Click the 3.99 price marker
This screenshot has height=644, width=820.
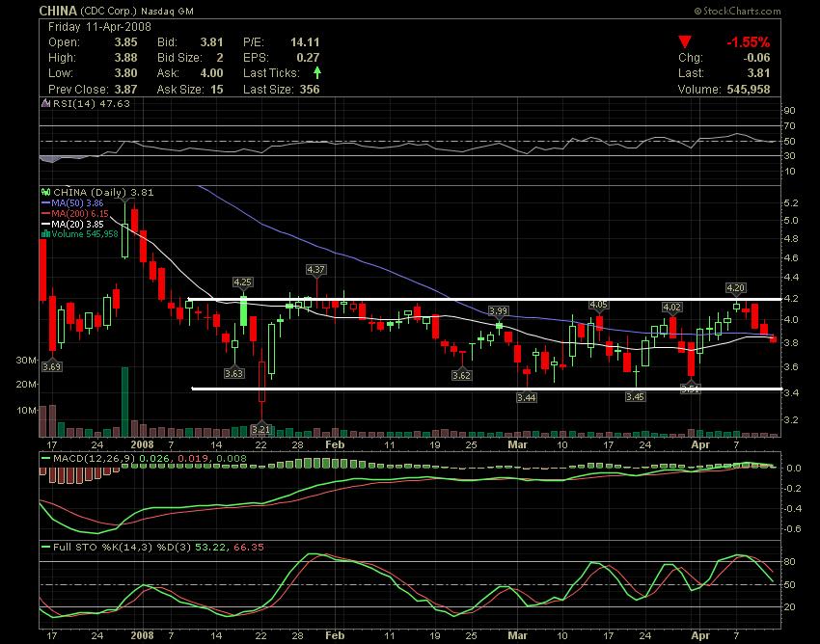[499, 311]
